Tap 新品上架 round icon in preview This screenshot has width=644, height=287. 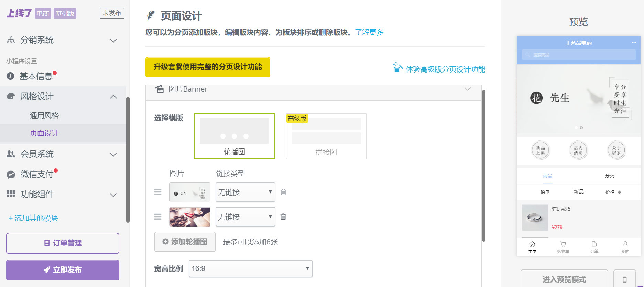click(x=541, y=150)
